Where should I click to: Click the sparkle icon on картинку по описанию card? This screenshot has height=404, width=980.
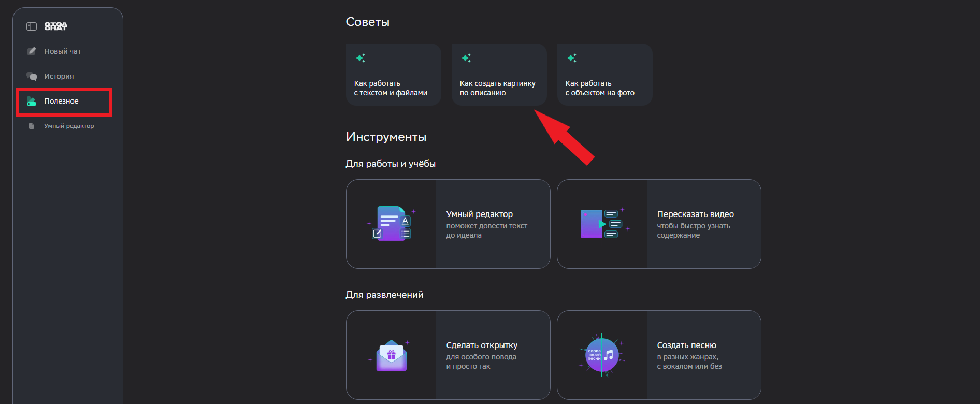(x=467, y=58)
